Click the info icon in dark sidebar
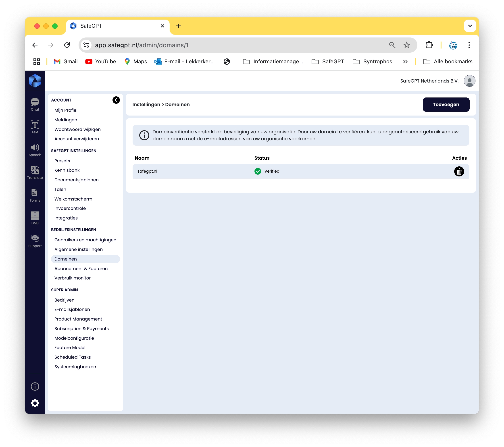This screenshot has width=504, height=447. coord(35,386)
